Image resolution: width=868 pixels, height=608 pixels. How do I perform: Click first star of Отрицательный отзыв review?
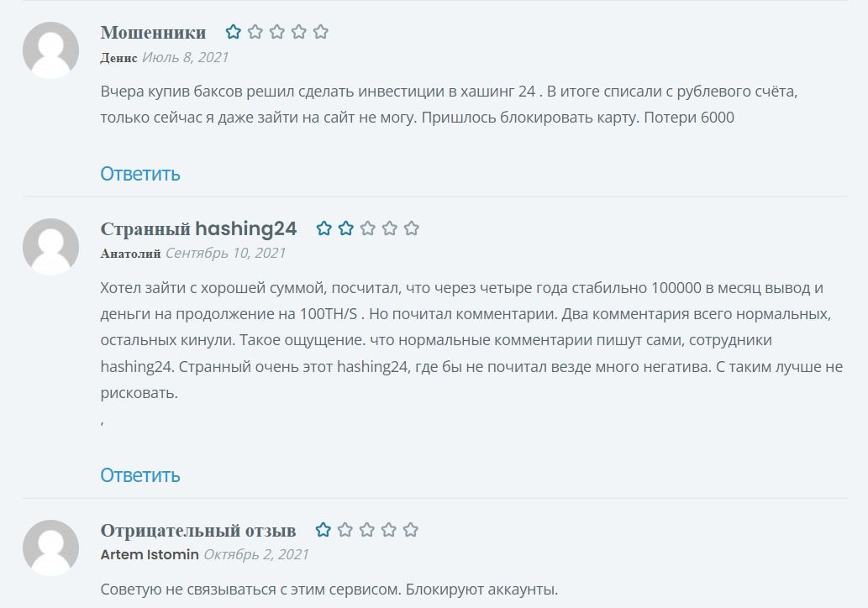tap(324, 530)
